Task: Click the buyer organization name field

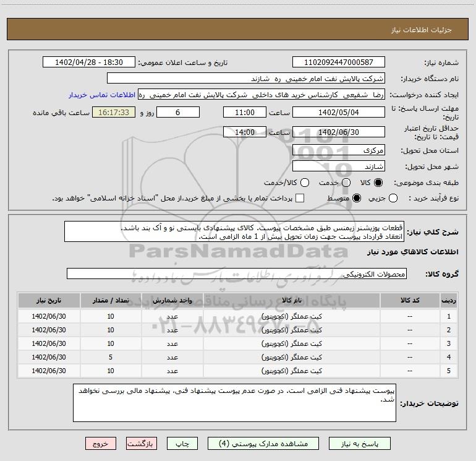Action: click(246, 79)
